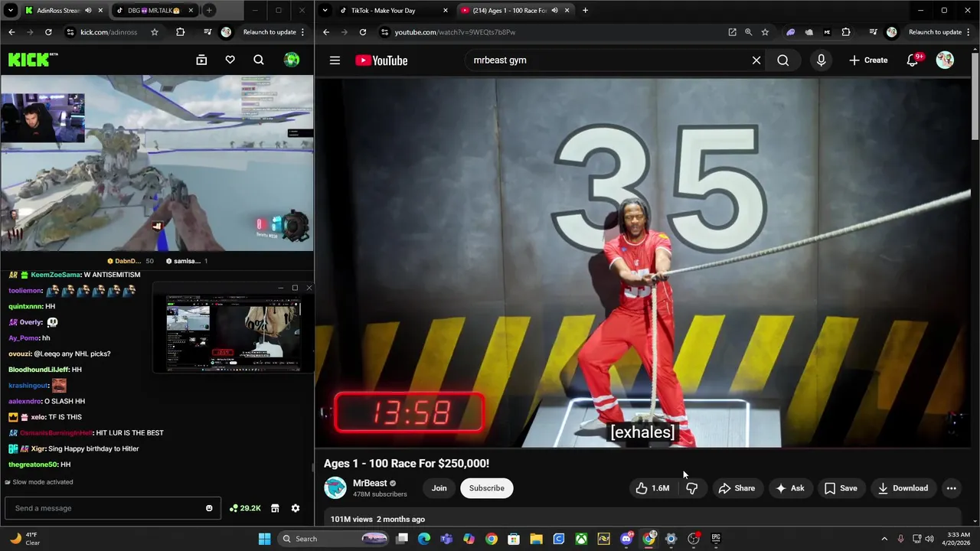Reload the kick.com page
Image resolution: width=980 pixels, height=551 pixels.
coord(48,32)
